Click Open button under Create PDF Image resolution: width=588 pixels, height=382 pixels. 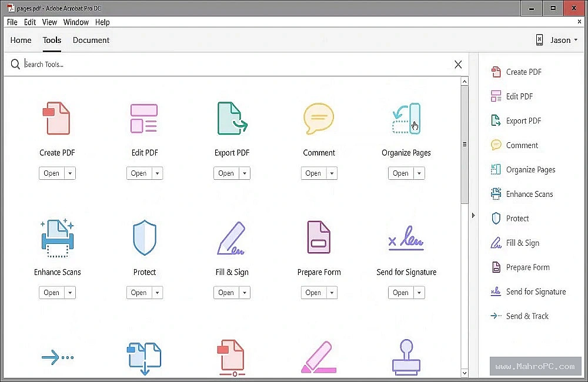click(51, 173)
